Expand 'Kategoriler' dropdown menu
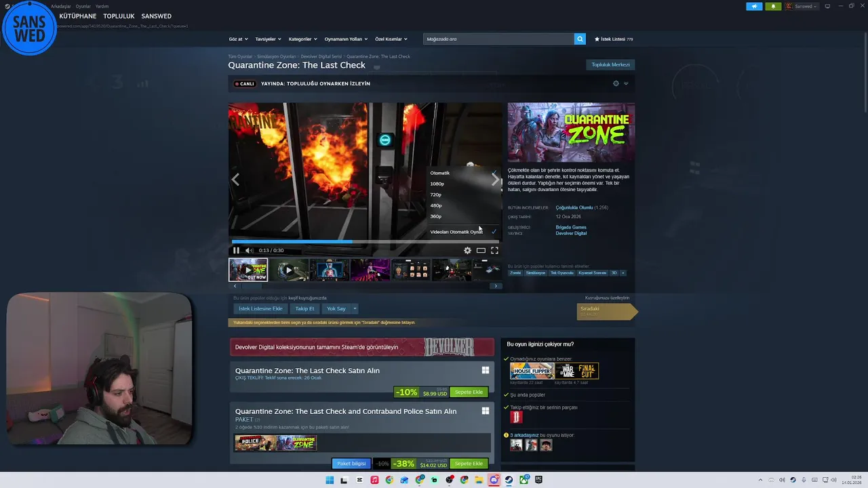The width and height of the screenshot is (868, 488). coord(302,39)
